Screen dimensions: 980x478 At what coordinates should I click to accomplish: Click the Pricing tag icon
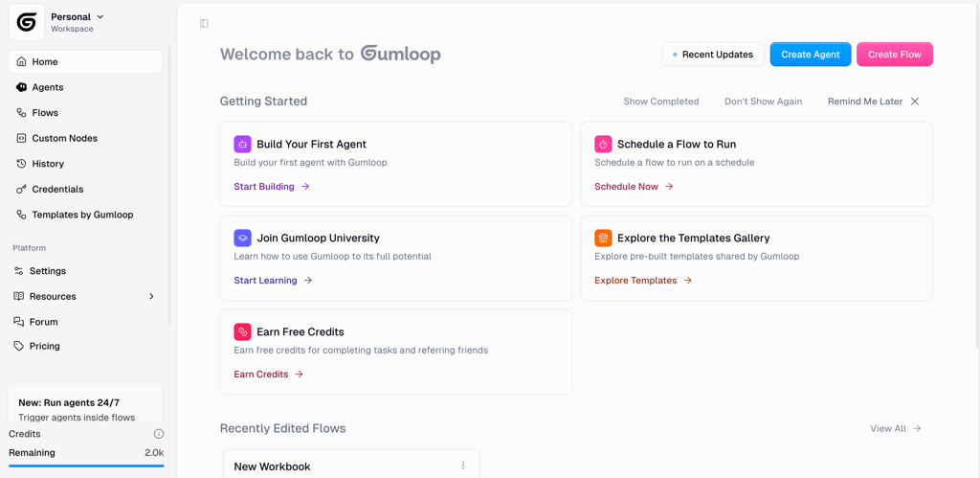19,346
